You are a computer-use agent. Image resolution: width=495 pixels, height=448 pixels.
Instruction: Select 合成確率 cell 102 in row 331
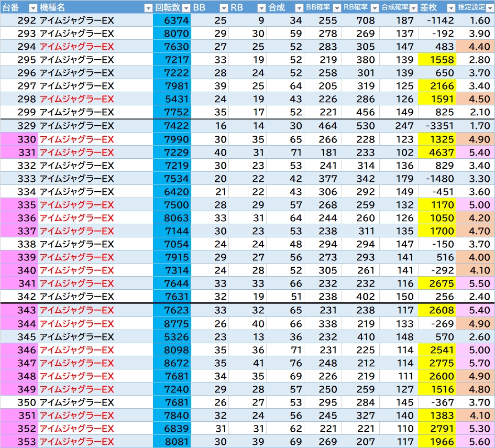pyautogui.click(x=399, y=152)
